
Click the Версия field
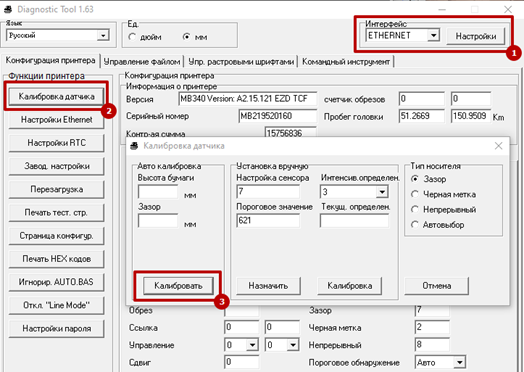point(248,99)
